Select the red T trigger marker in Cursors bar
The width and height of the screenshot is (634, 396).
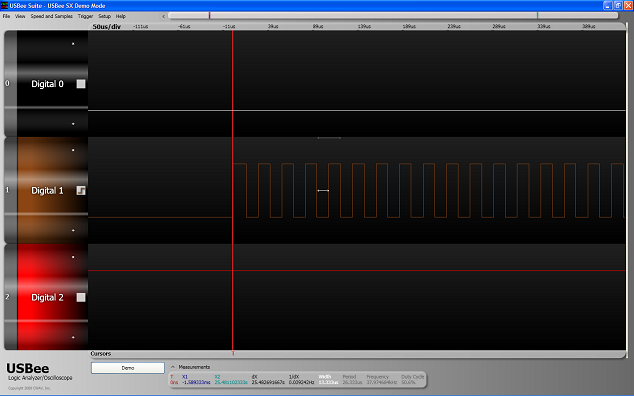click(x=233, y=354)
